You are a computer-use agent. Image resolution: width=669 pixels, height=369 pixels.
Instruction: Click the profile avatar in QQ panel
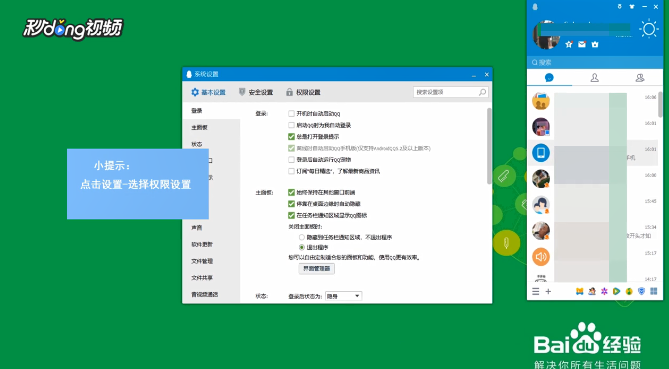pyautogui.click(x=546, y=34)
